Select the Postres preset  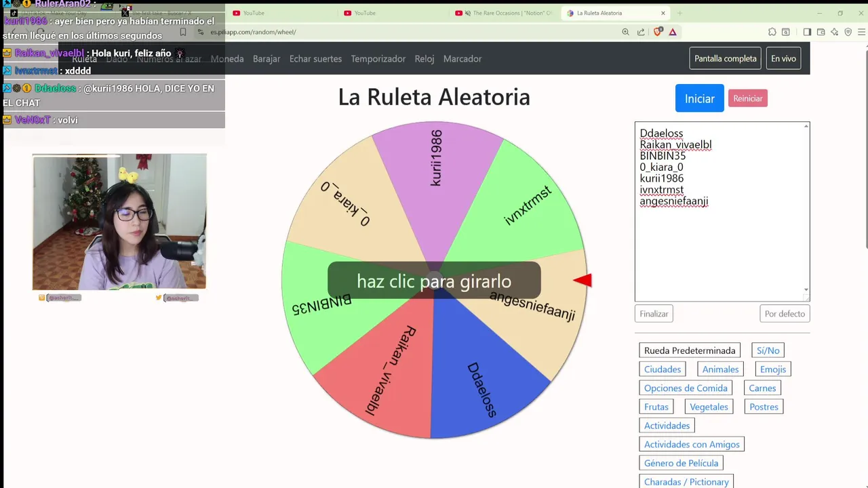click(764, 407)
